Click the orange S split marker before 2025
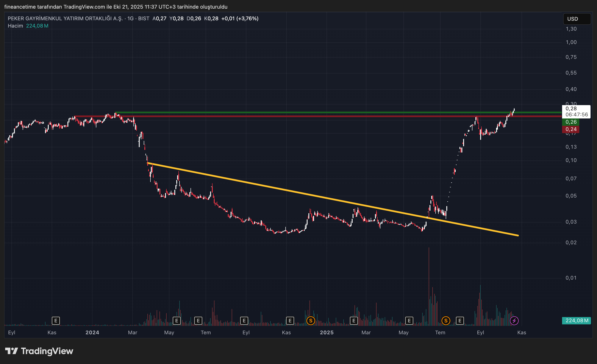597x364 pixels. [x=311, y=321]
